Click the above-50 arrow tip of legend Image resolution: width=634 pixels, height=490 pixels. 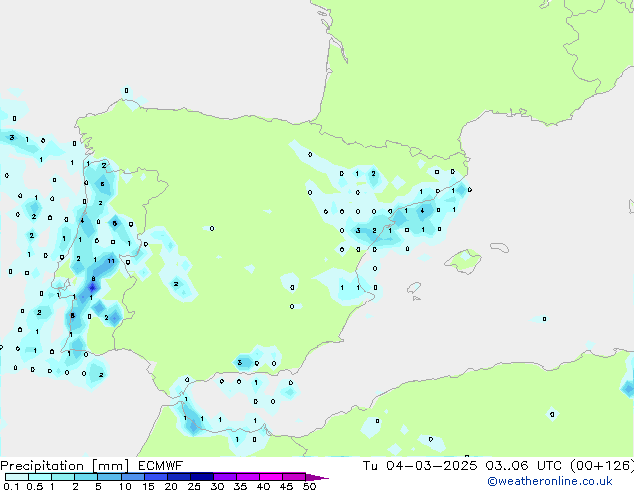coord(317,477)
